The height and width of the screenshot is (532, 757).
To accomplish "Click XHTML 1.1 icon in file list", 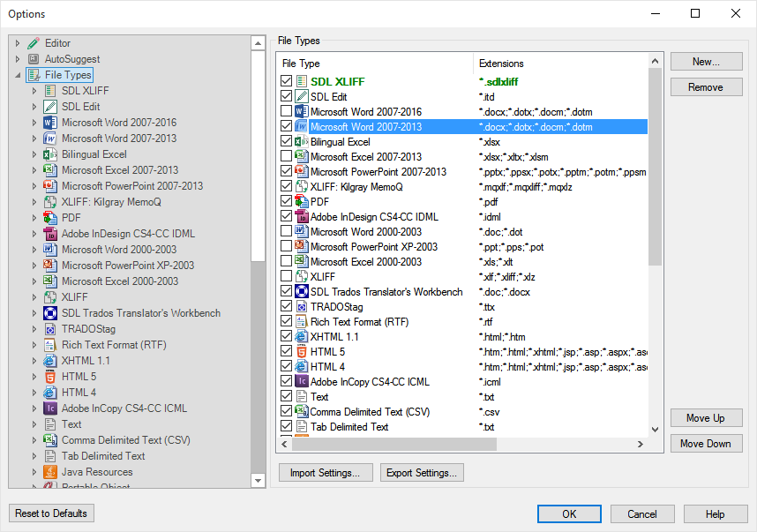I will 302,336.
